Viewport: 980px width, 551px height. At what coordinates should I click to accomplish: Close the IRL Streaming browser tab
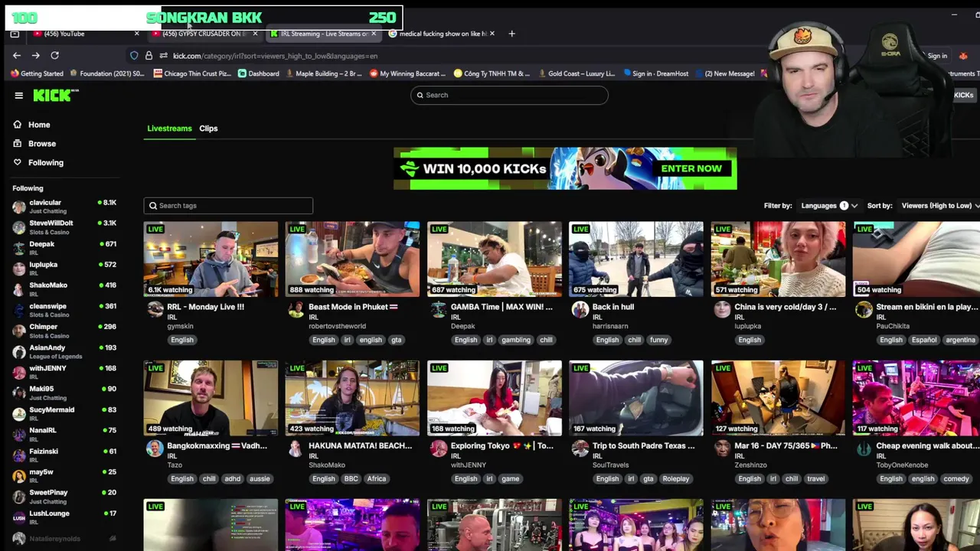374,34
